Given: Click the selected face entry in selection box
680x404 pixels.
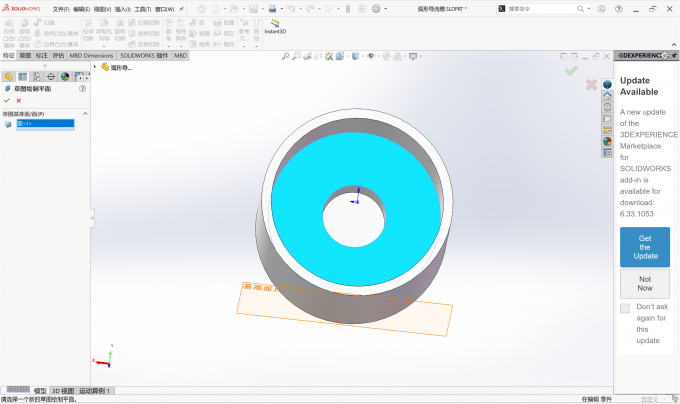Looking at the screenshot, I should click(46, 124).
